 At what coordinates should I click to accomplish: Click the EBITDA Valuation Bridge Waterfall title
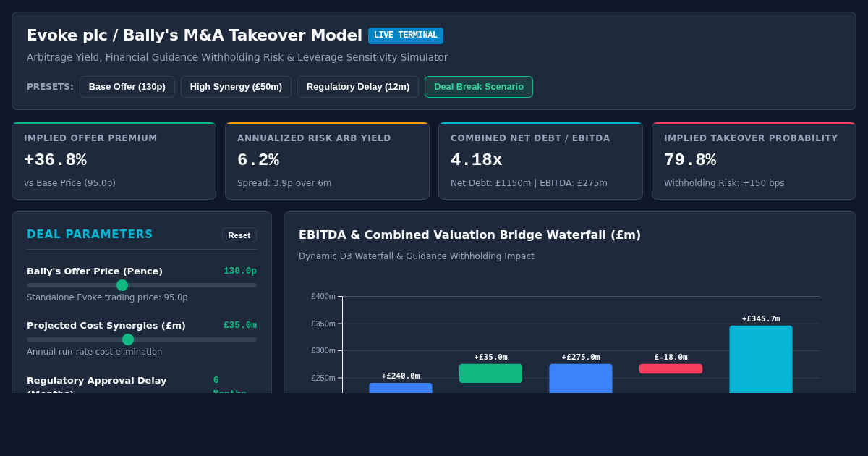[x=469, y=235]
